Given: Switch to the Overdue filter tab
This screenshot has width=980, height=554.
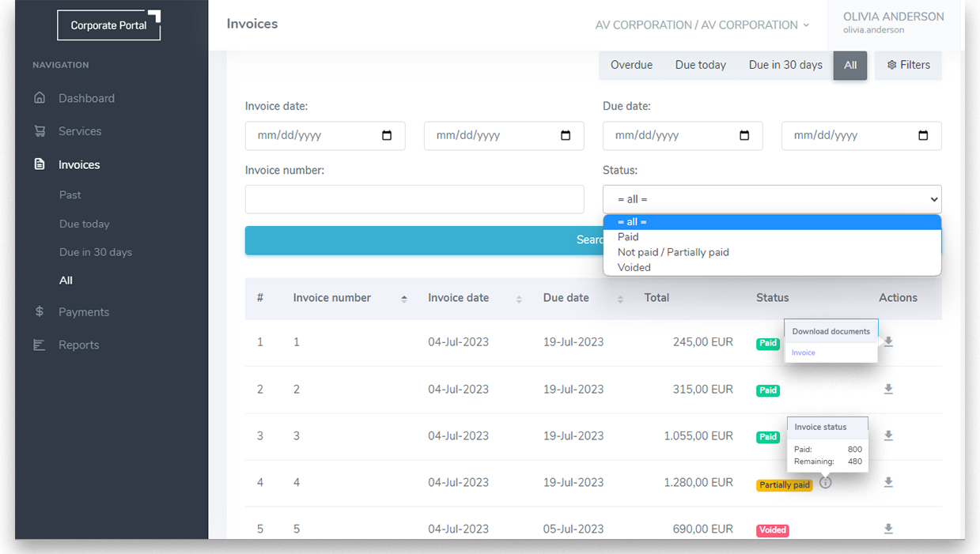Looking at the screenshot, I should (x=631, y=66).
